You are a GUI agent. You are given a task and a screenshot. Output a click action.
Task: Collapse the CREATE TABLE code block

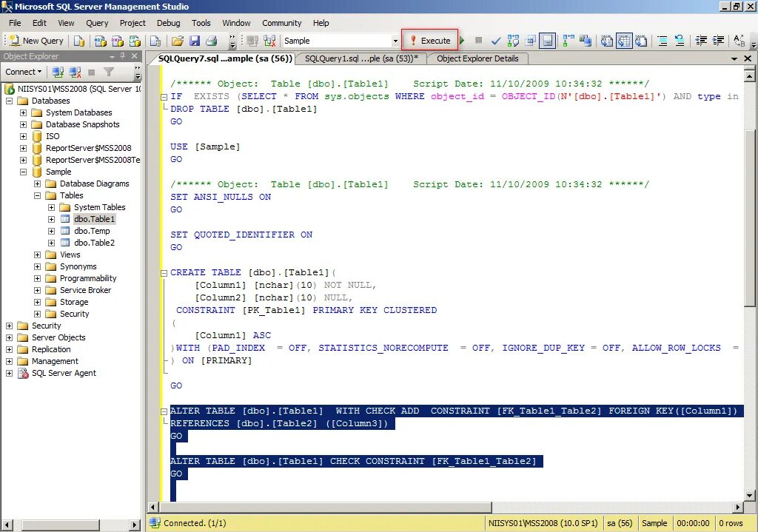164,273
